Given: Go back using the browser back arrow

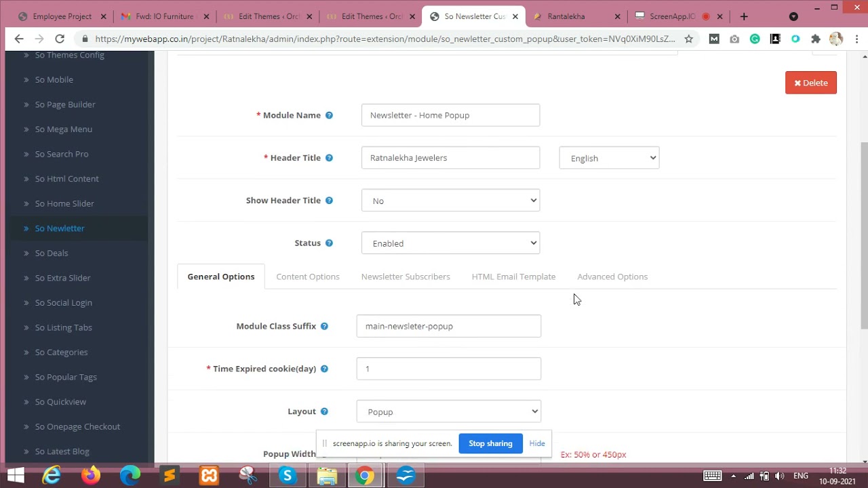Looking at the screenshot, I should point(18,39).
